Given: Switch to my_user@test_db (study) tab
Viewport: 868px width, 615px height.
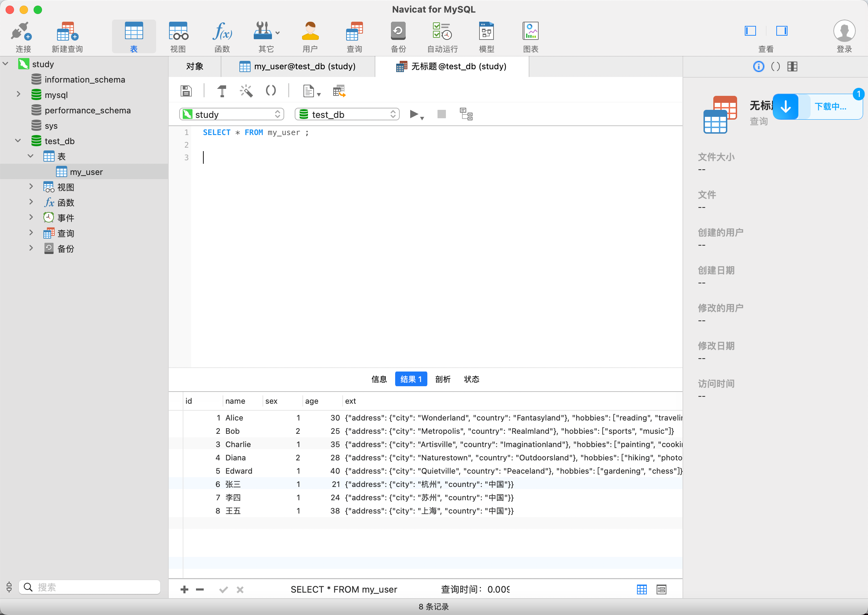Looking at the screenshot, I should [x=298, y=67].
